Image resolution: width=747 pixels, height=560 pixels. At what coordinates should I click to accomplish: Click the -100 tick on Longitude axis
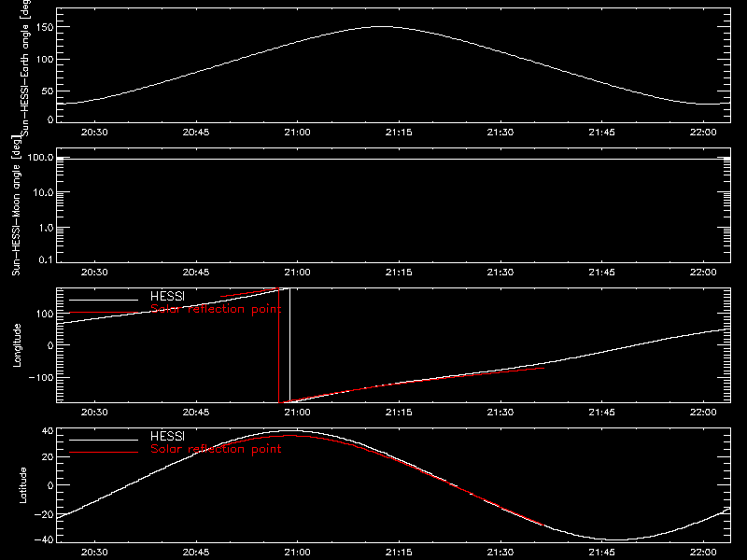[41, 377]
